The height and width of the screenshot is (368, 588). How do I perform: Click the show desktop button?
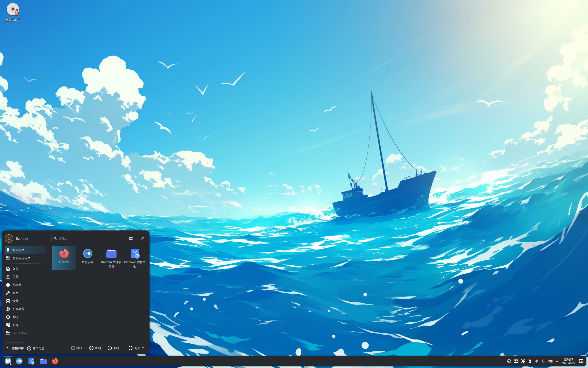click(581, 361)
